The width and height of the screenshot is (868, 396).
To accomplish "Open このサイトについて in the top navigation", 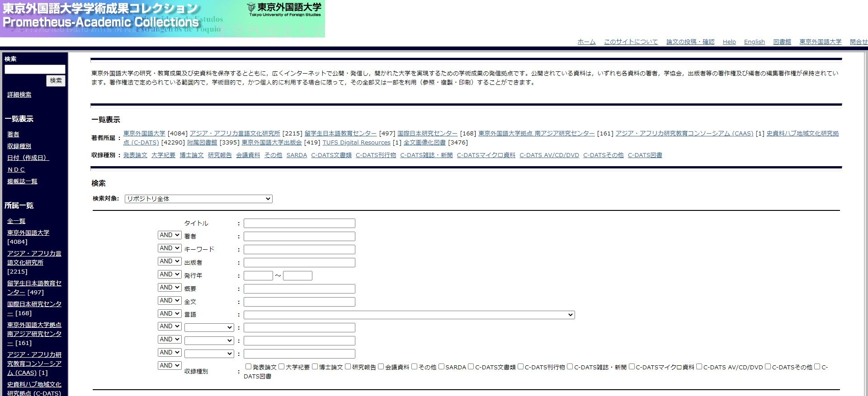I will 631,42.
